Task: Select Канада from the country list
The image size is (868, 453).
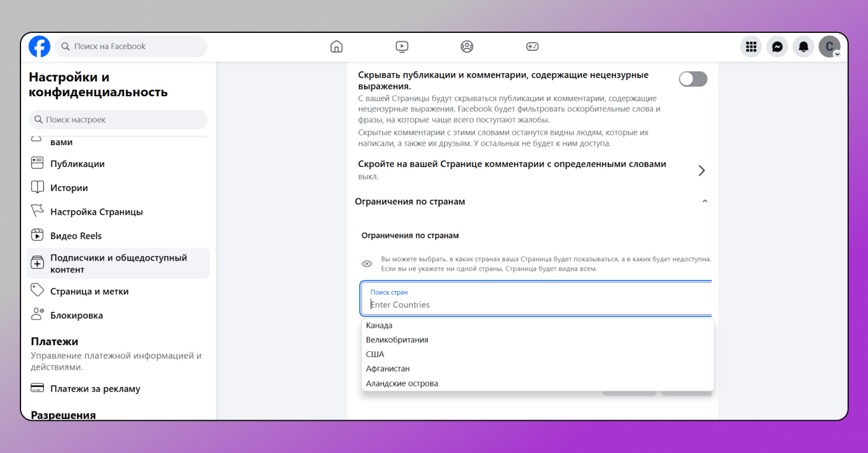Action: [379, 325]
